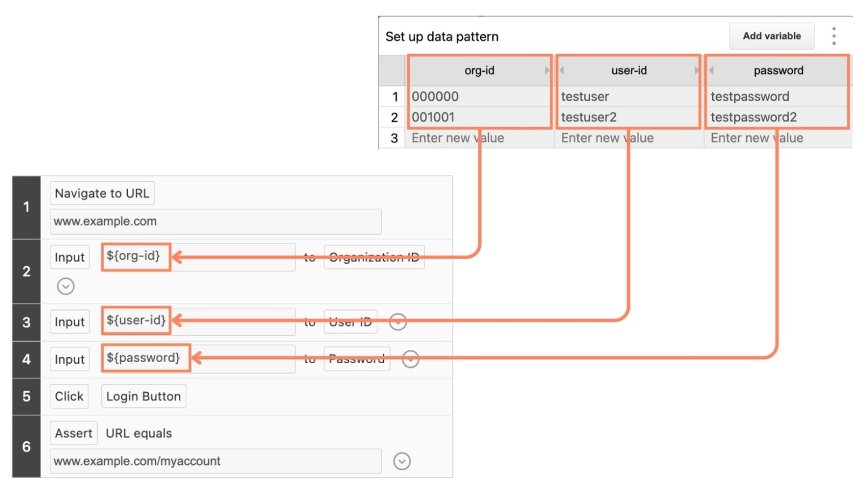
Task: Open the Navigate to URL action selector
Action: point(102,194)
